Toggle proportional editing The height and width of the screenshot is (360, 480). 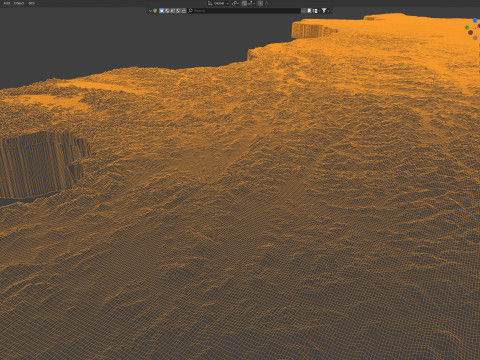(260, 3)
